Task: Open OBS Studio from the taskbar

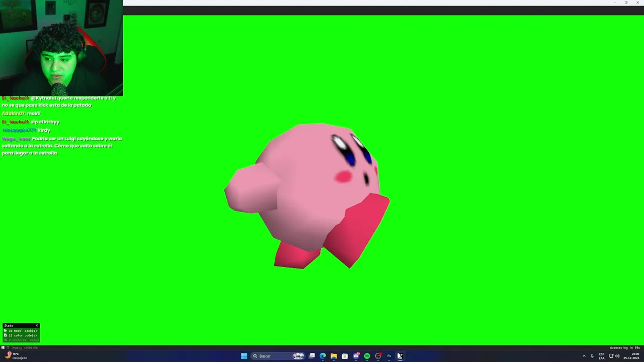Action: pos(378,356)
